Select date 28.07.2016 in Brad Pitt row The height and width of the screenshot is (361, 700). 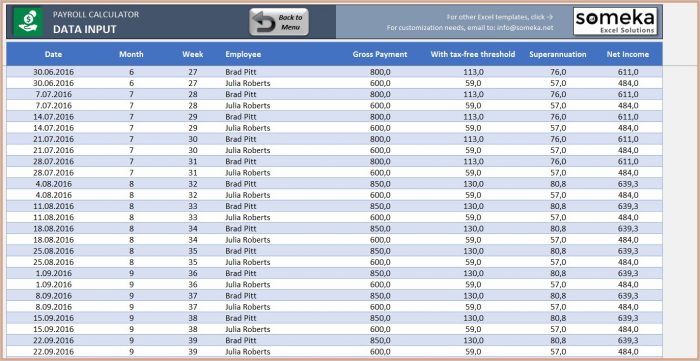(x=54, y=161)
